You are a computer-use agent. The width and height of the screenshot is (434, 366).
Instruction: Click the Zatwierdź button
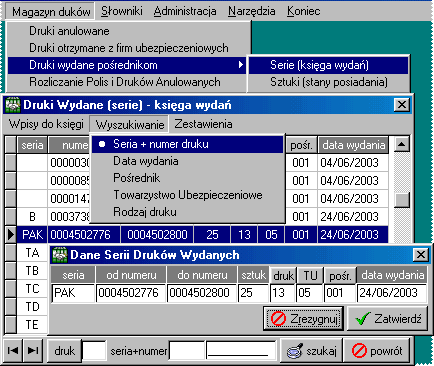click(388, 319)
